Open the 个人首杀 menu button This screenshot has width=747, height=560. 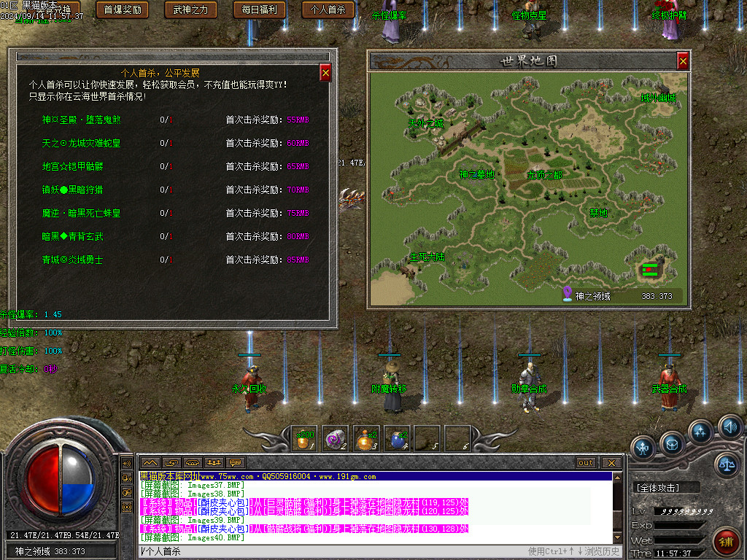click(x=328, y=9)
